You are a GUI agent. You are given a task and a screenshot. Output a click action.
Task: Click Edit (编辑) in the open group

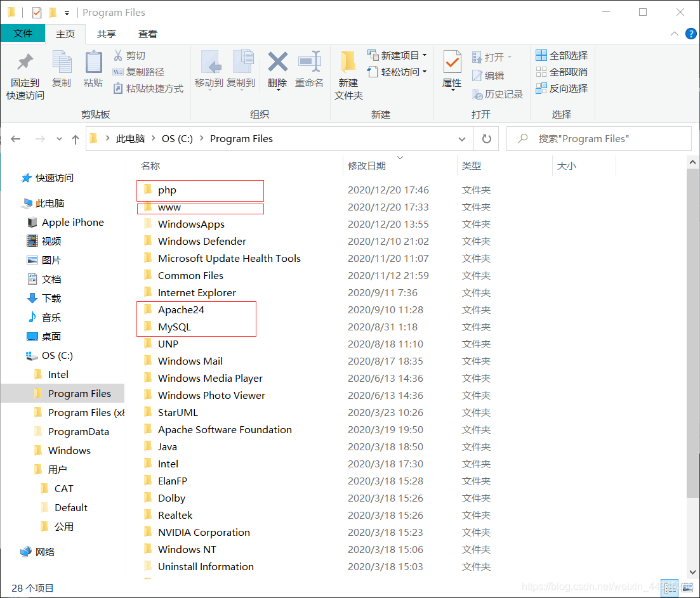[x=489, y=76]
